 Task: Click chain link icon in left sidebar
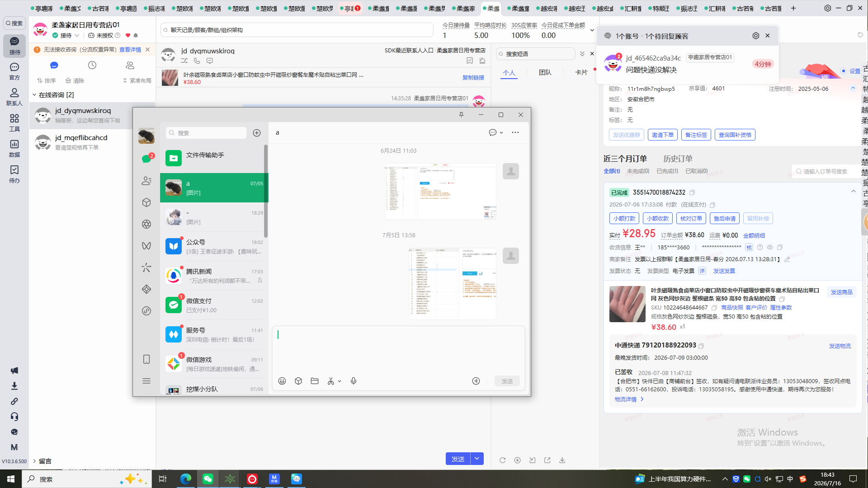pyautogui.click(x=14, y=401)
